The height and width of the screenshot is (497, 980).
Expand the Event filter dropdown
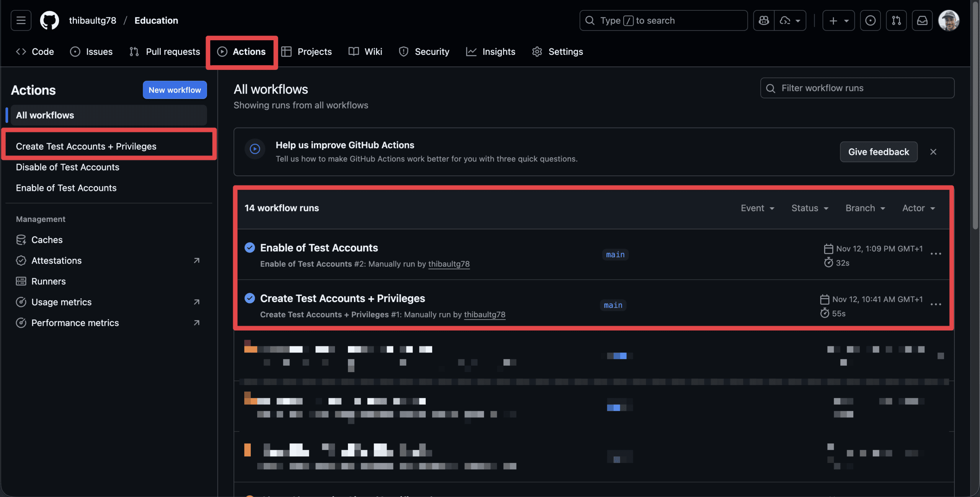[757, 208]
